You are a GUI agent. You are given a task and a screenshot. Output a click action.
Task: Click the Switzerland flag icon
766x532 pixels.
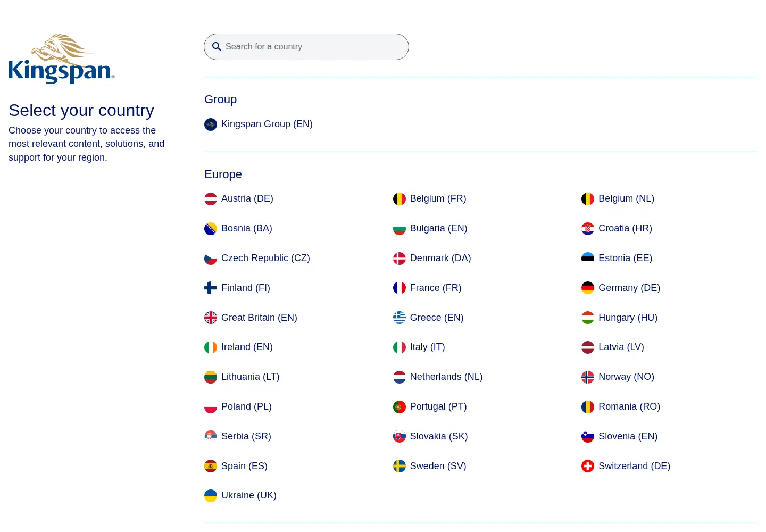(x=588, y=467)
